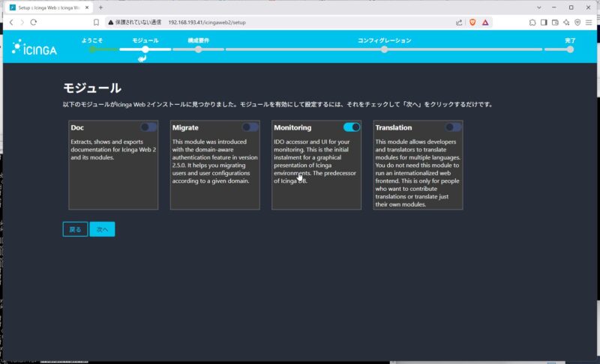
Task: Click the Icinga logo in header
Action: [x=34, y=47]
